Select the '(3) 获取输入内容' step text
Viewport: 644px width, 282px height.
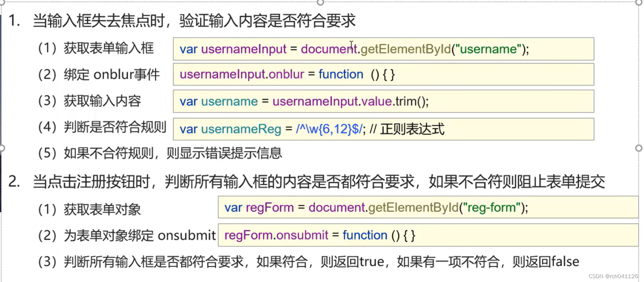(x=89, y=101)
